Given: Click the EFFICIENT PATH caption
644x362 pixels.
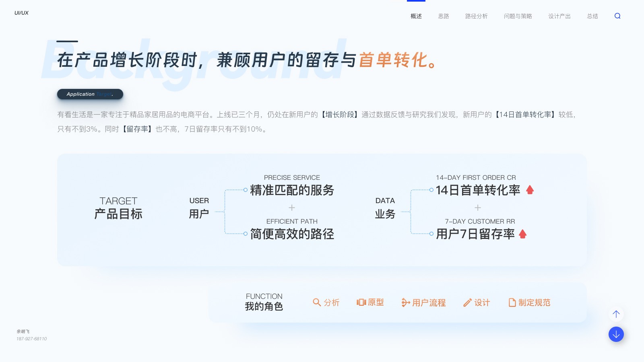Looking at the screenshot, I should coord(292,221).
